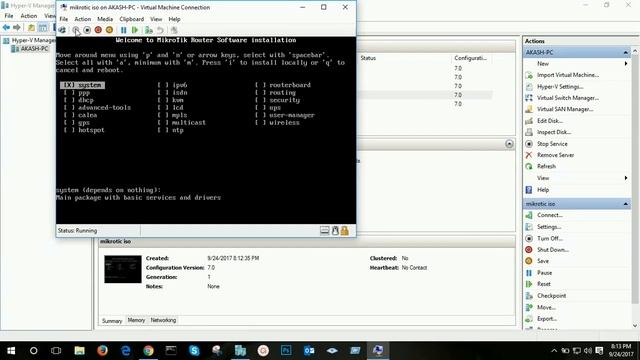The image size is (640, 360).
Task: Click Connect under mikrotic iso actions
Action: click(549, 215)
